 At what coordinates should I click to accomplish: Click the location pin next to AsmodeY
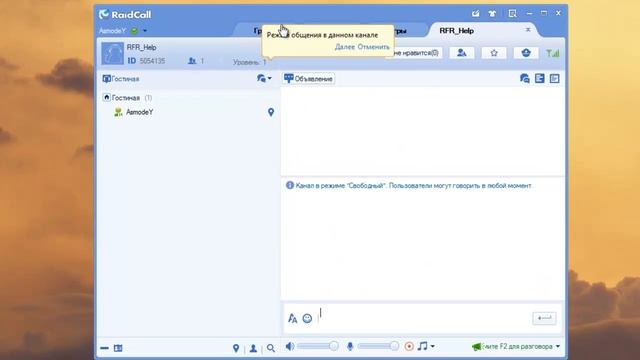click(271, 112)
